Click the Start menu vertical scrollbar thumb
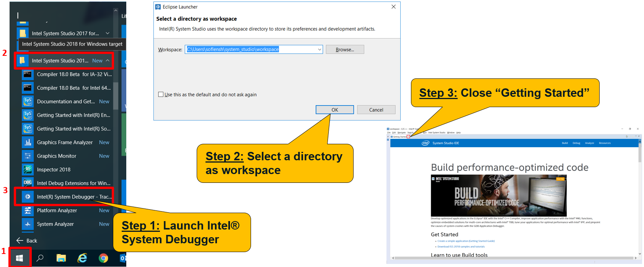 [x=116, y=96]
